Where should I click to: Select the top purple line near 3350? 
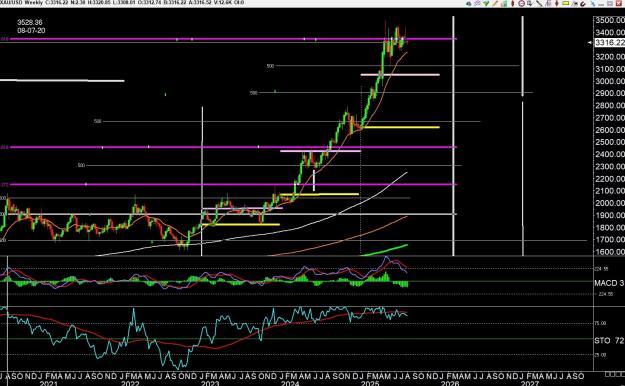[x=233, y=39]
